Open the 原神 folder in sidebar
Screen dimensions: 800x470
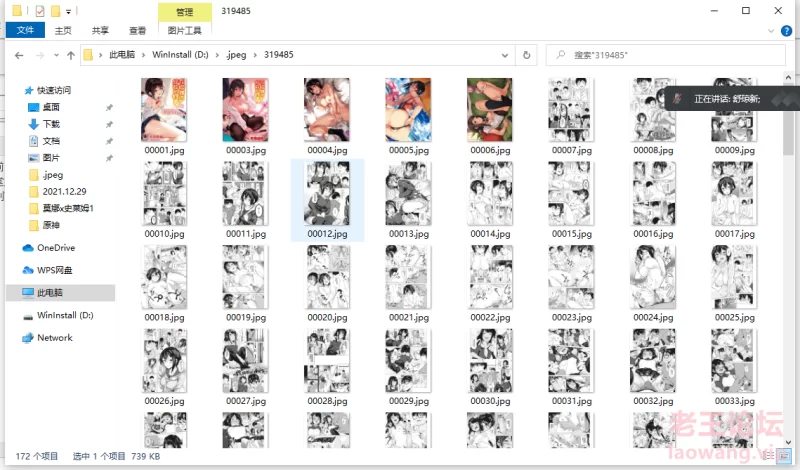(x=51, y=225)
